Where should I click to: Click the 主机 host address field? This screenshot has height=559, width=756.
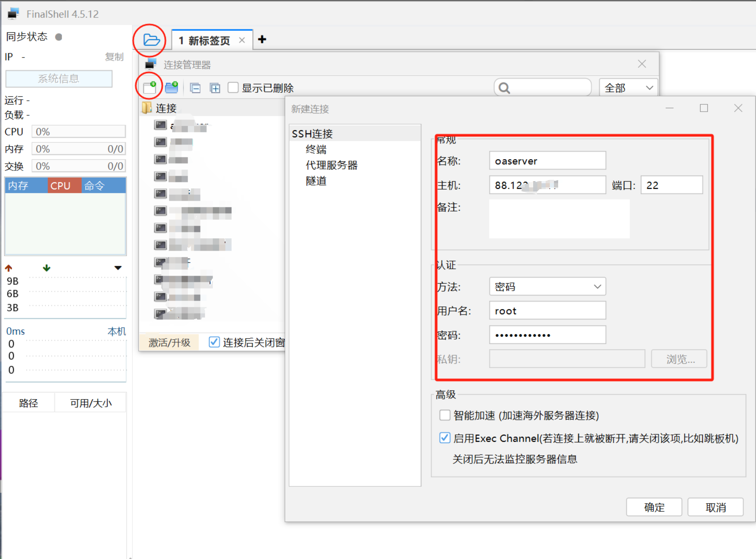click(547, 185)
